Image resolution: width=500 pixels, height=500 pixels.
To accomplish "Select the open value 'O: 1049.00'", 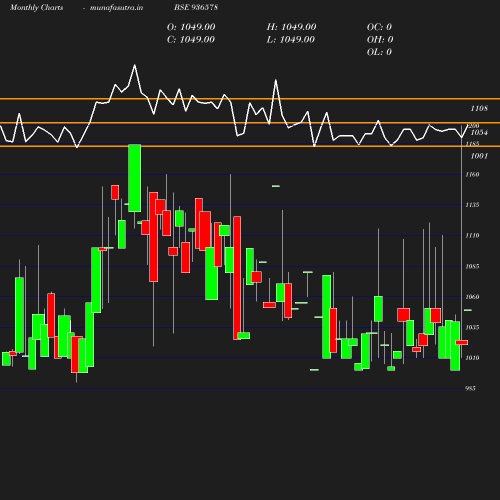I will [x=191, y=27].
